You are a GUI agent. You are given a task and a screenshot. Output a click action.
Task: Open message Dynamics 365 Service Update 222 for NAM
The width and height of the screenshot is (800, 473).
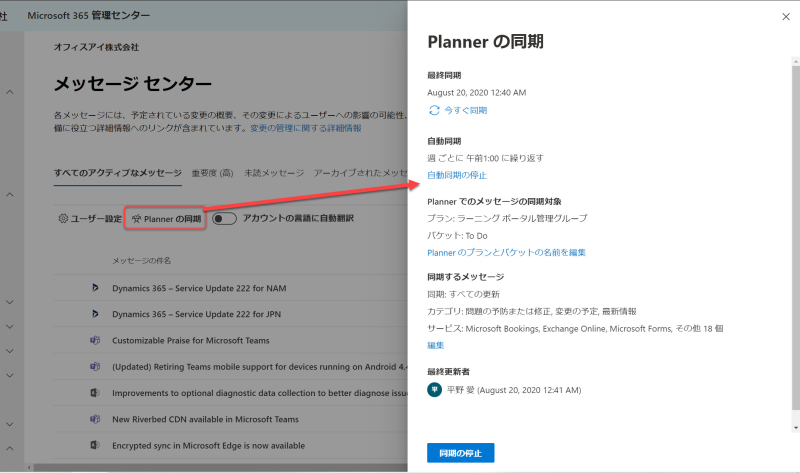[199, 288]
